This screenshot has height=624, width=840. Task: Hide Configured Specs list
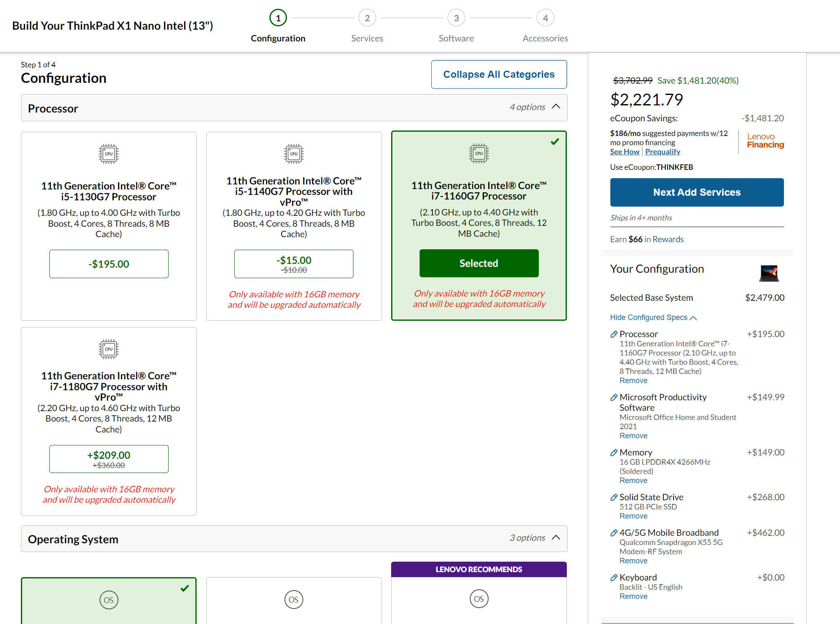pos(653,317)
